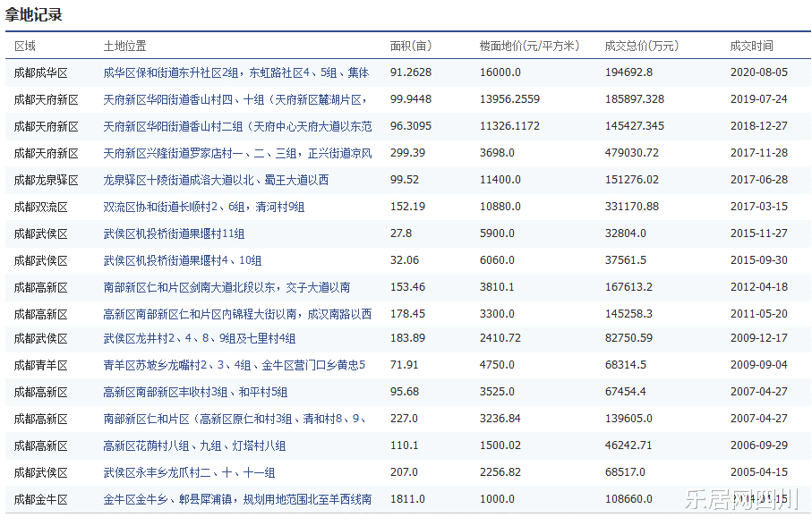Click date 2012-04-18
Viewport: 812px width, 526px height.
759,287
